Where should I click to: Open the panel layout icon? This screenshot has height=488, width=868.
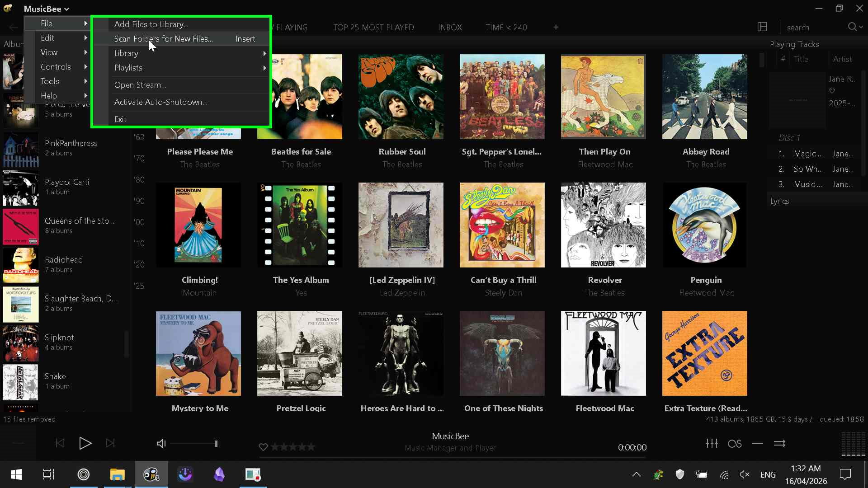(762, 27)
